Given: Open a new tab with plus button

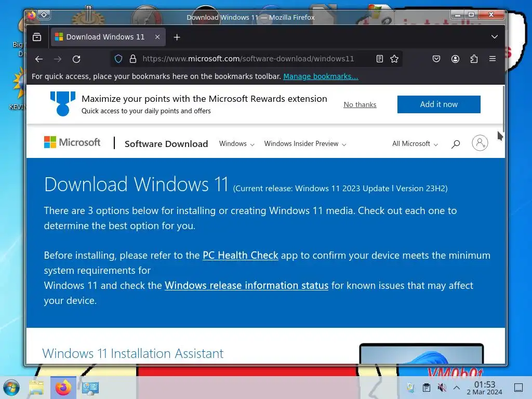Looking at the screenshot, I should [x=177, y=37].
